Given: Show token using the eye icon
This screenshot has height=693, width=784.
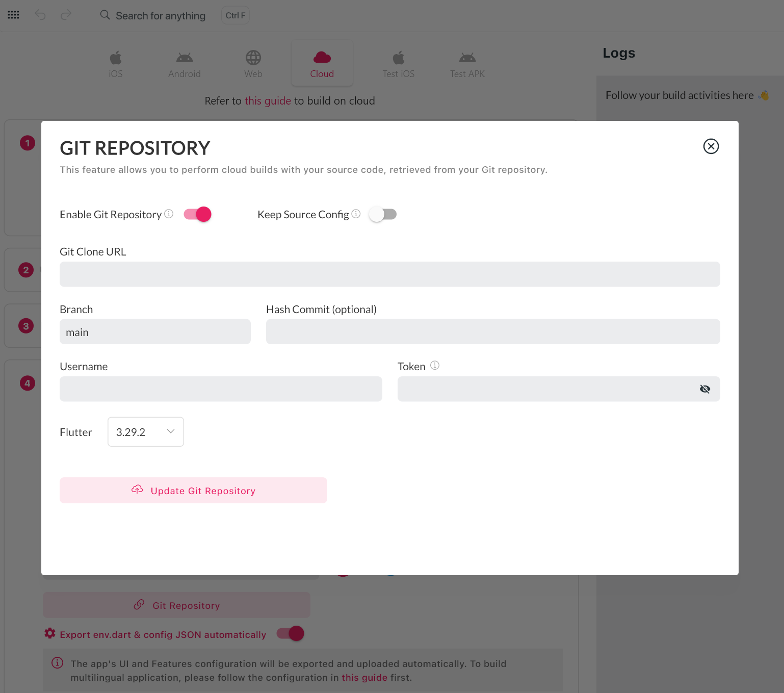Looking at the screenshot, I should click(x=704, y=389).
